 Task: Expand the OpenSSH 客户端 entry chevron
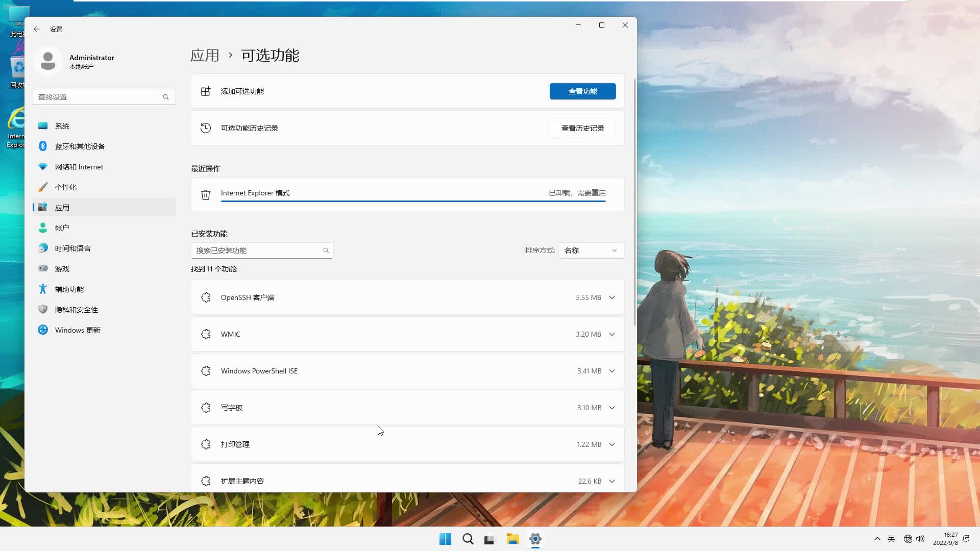612,297
